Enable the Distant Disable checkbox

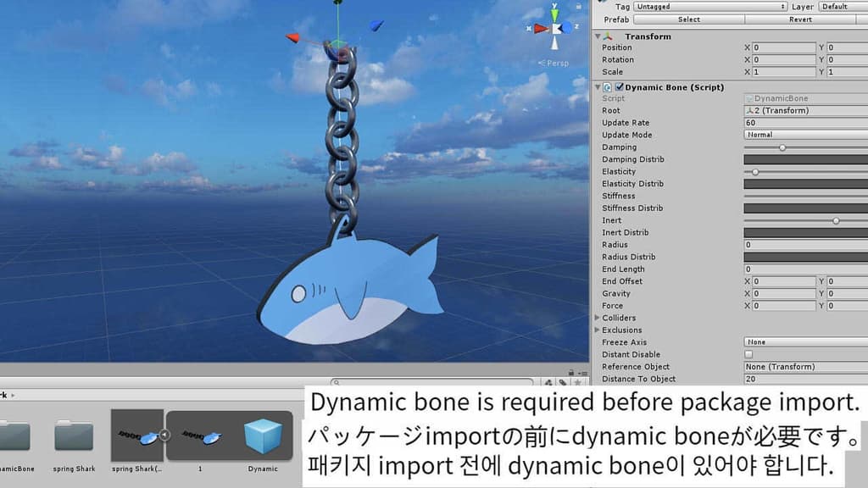(748, 354)
